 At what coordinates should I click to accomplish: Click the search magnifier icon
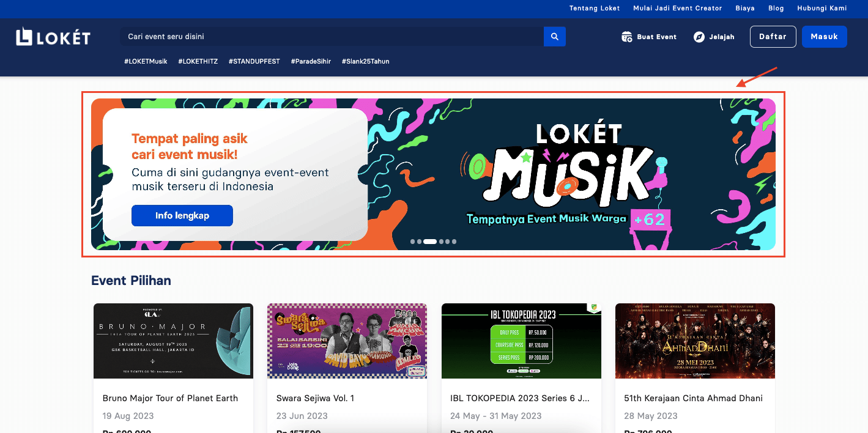tap(554, 36)
